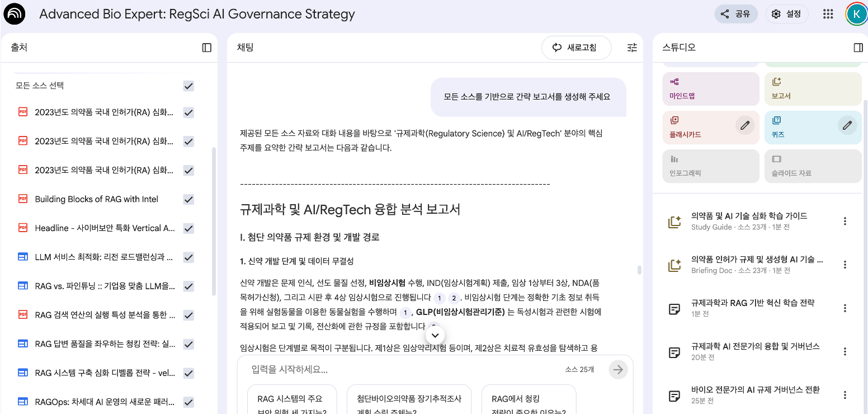Open the menu for '바이오 전문가의 AI 규제 거버넌스 전환'
This screenshot has width=868, height=414.
point(845,396)
